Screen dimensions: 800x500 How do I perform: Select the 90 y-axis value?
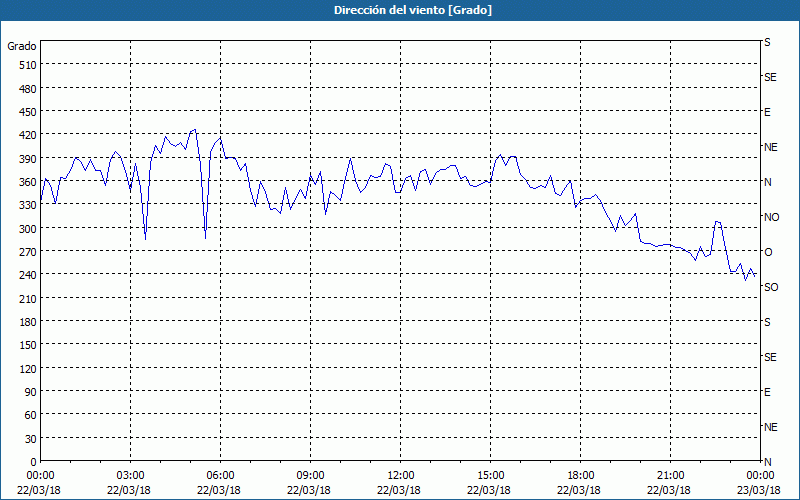click(x=31, y=392)
